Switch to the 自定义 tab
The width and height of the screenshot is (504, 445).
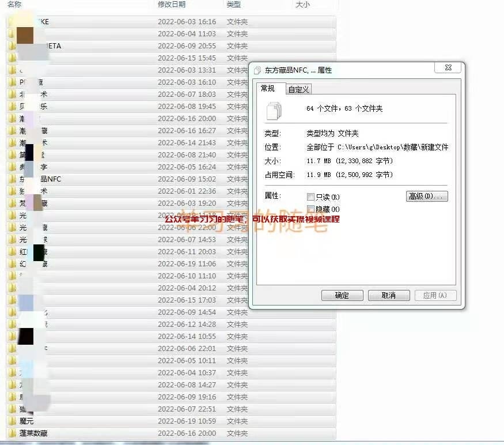click(298, 89)
